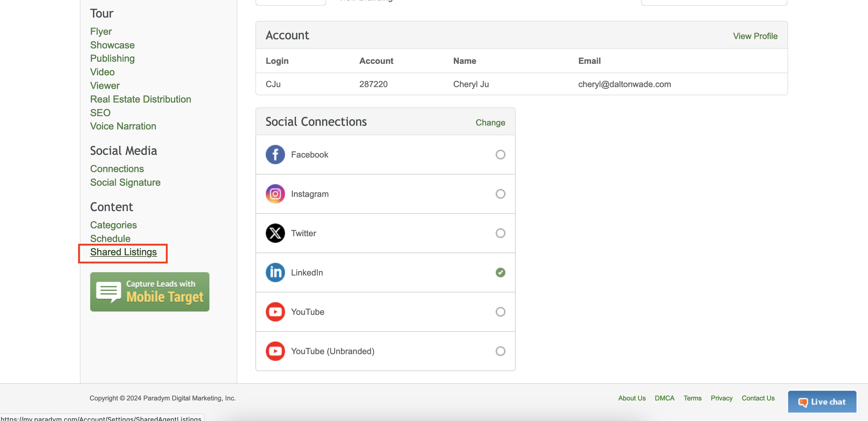Select the Instagram connection radio button

pos(500,194)
